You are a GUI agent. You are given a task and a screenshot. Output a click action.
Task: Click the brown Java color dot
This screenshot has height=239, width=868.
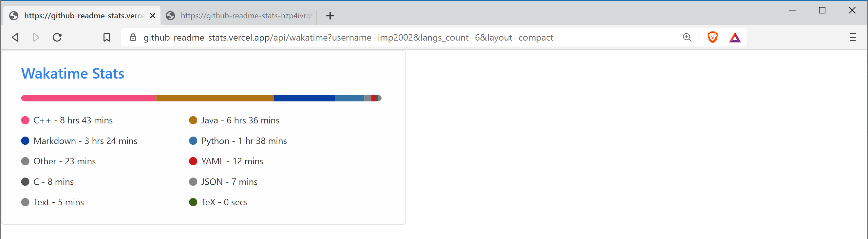click(x=193, y=120)
